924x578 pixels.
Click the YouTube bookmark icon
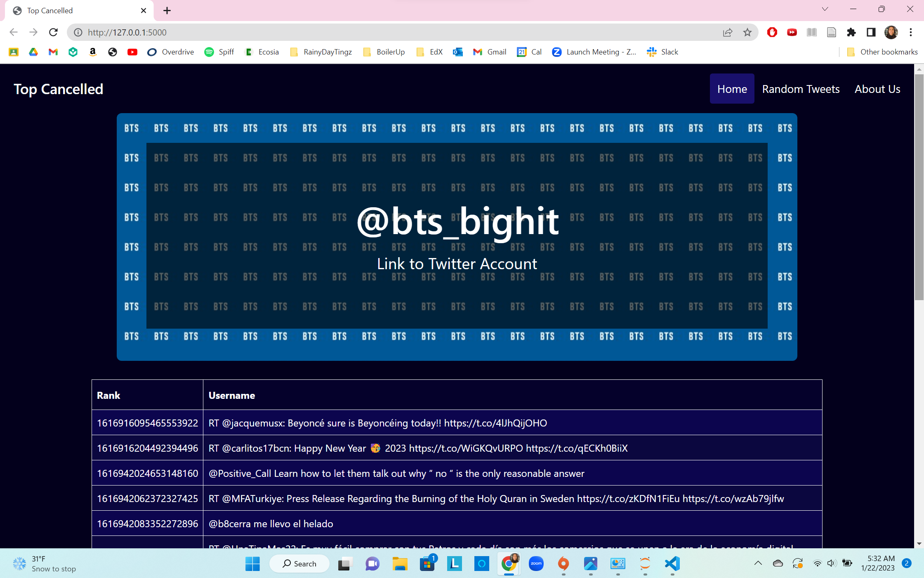tap(132, 52)
